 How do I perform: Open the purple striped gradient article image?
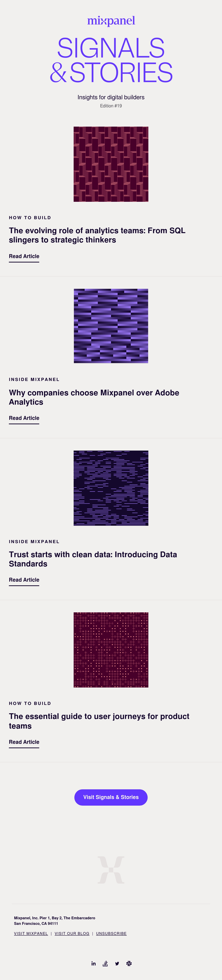111,326
